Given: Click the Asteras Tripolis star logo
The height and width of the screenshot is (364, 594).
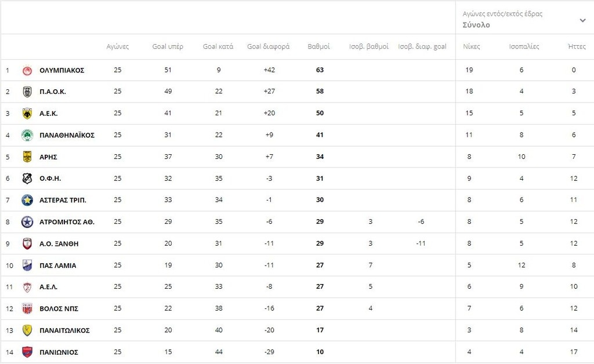Looking at the screenshot, I should point(27,200).
